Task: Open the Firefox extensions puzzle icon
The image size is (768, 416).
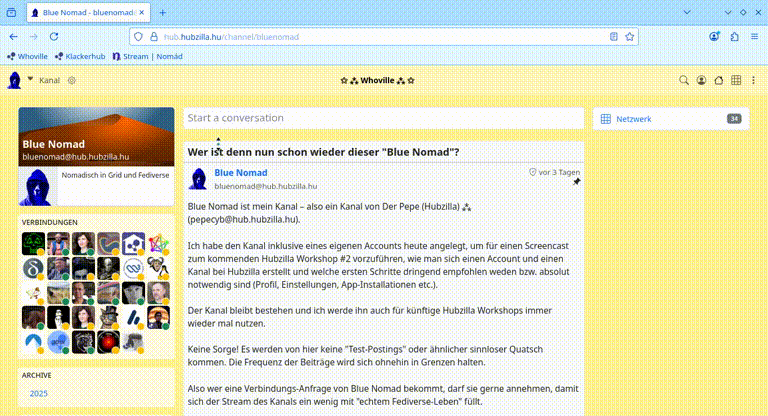Action: (x=734, y=36)
